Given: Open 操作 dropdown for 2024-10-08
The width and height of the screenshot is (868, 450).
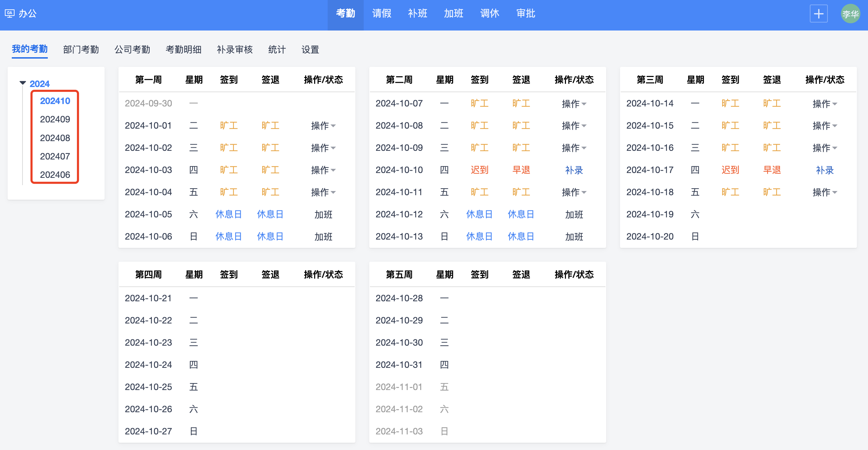Looking at the screenshot, I should point(574,126).
